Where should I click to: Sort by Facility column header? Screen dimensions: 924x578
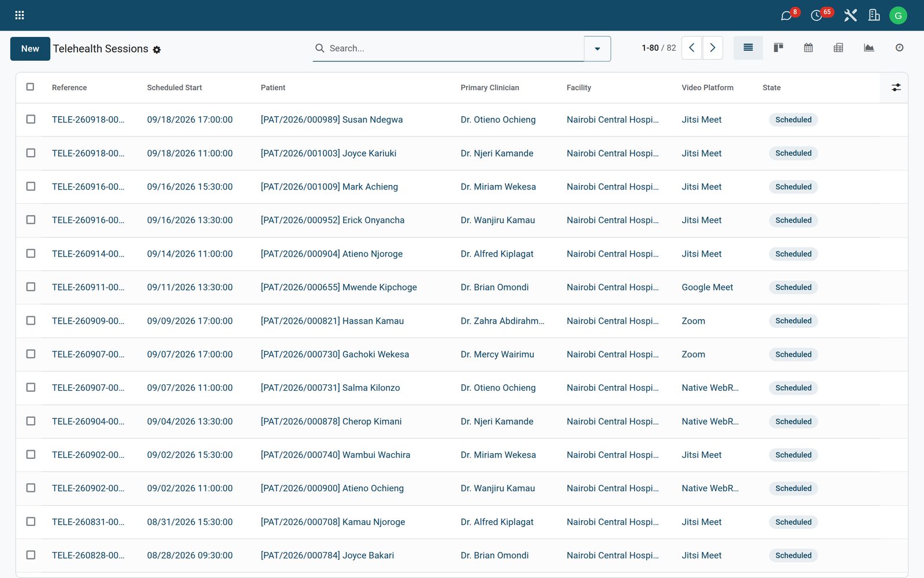pos(579,88)
